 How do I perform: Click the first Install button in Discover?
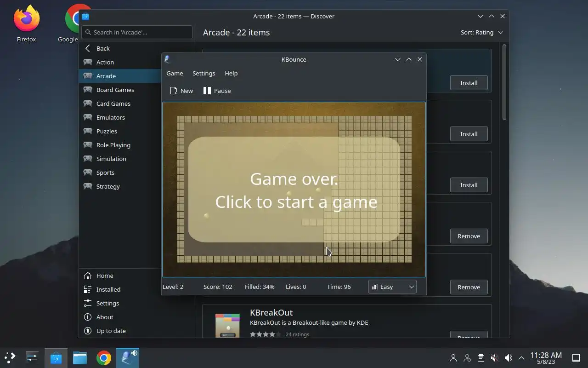[469, 83]
